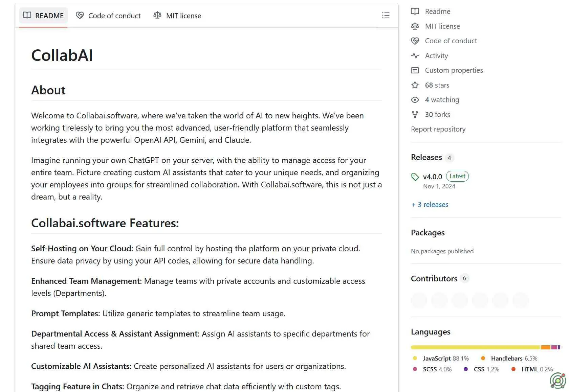This screenshot has height=392, width=570.
Task: Click the fork icon beside 30 forks
Action: coord(415,114)
